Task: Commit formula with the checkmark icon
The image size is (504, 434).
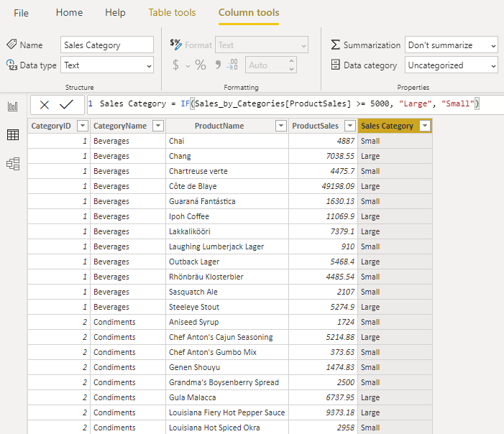Action: tap(66, 105)
